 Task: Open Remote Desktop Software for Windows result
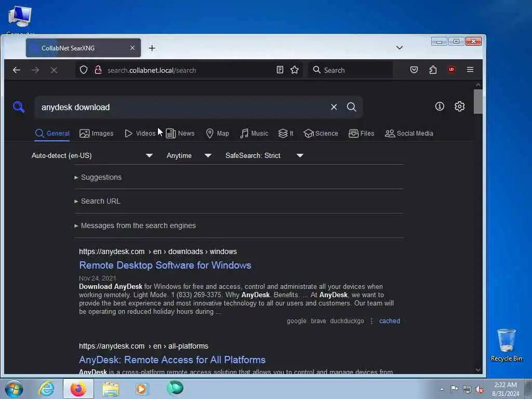pos(165,265)
